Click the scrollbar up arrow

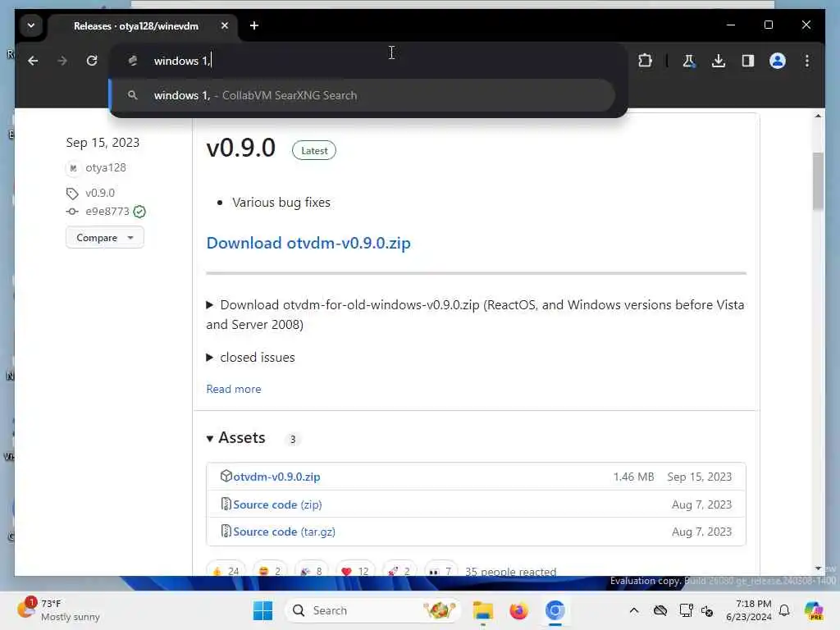[x=818, y=116]
